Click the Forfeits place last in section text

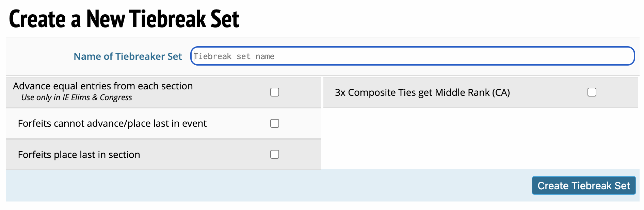tap(79, 155)
